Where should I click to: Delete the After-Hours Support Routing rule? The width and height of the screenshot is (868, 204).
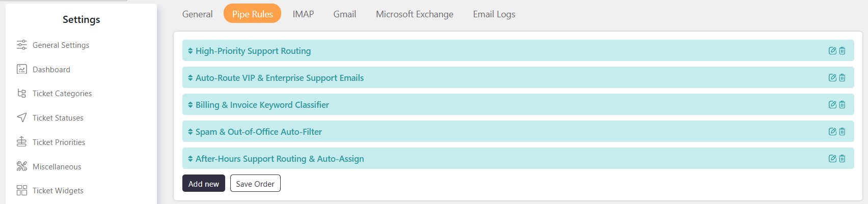coord(842,159)
